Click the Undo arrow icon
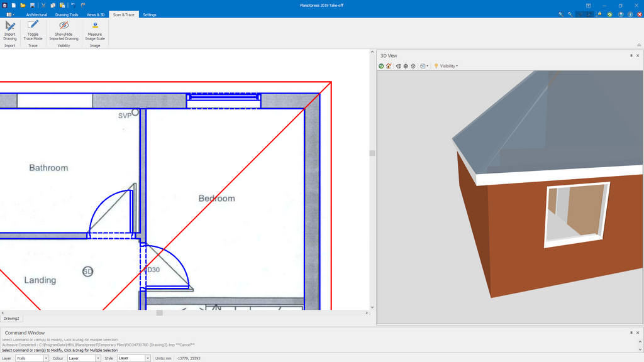Image resolution: width=644 pixels, height=362 pixels. pos(73,5)
